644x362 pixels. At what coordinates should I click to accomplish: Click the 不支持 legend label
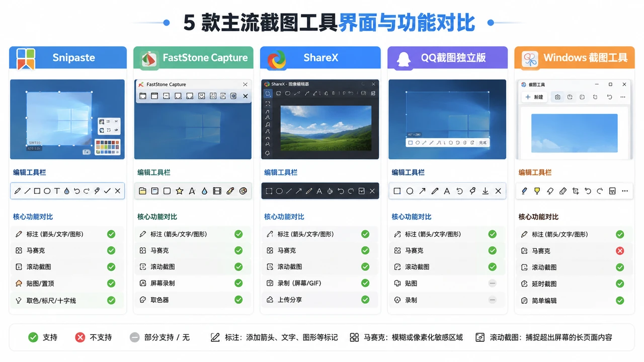pyautogui.click(x=101, y=337)
